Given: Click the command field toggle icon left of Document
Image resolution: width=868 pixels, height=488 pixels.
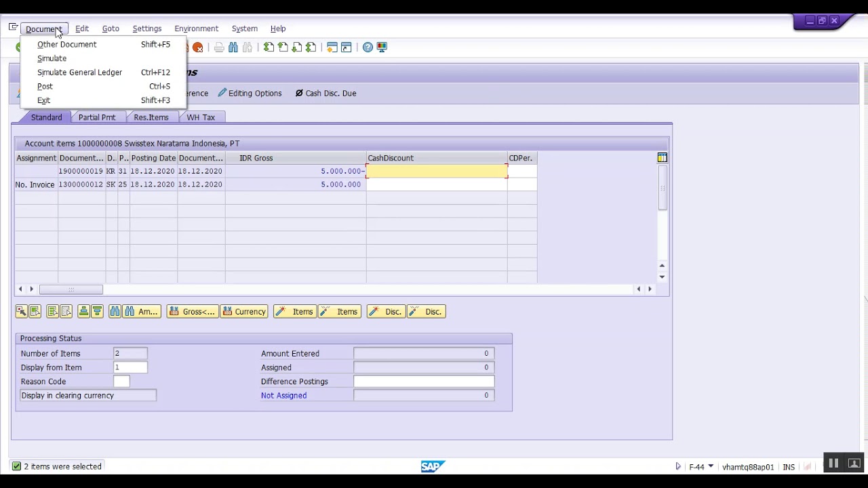Looking at the screenshot, I should click(x=13, y=27).
